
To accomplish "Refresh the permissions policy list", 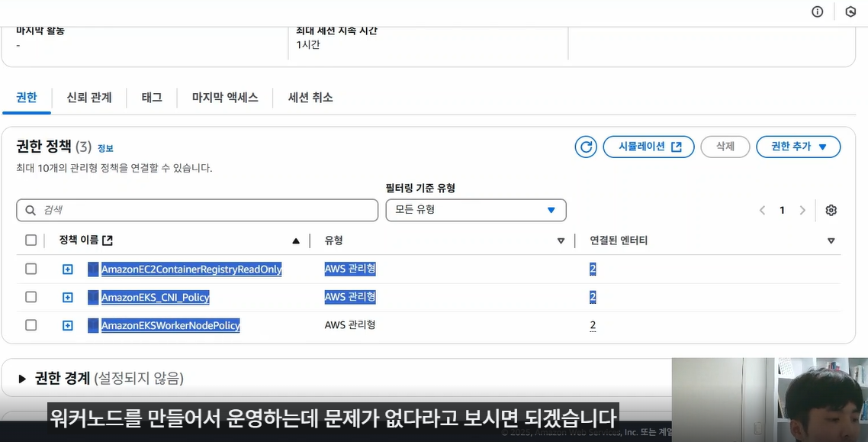I will 586,147.
